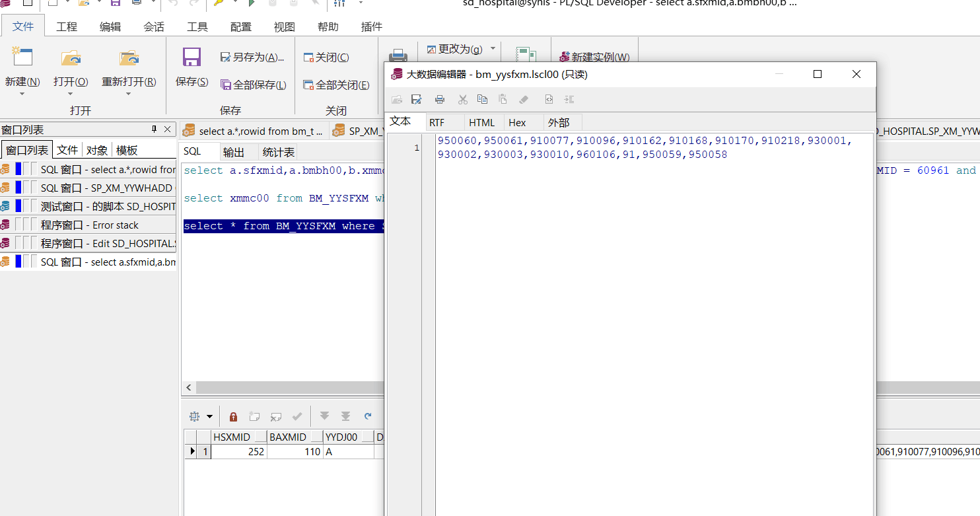The image size is (980, 516).
Task: Click the eraser clear icon in large data editor
Action: 524,100
